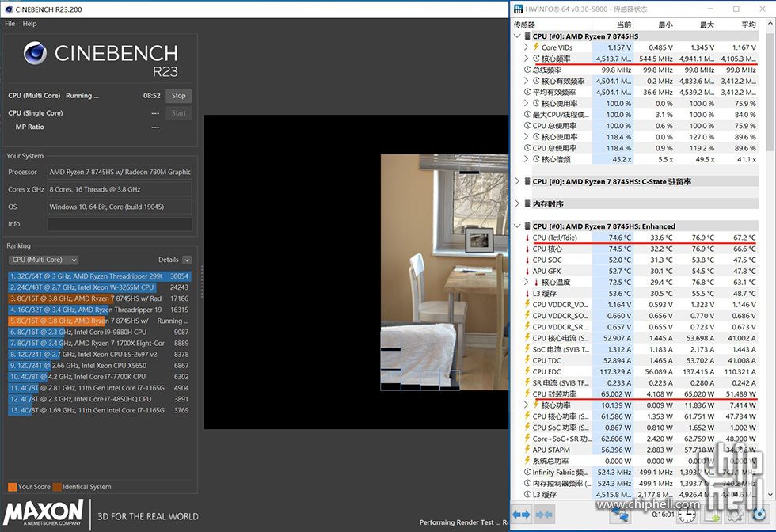
Task: Collapse the CPU [#0]: AMD Ryzen 7 8745HS group
Action: [x=517, y=36]
